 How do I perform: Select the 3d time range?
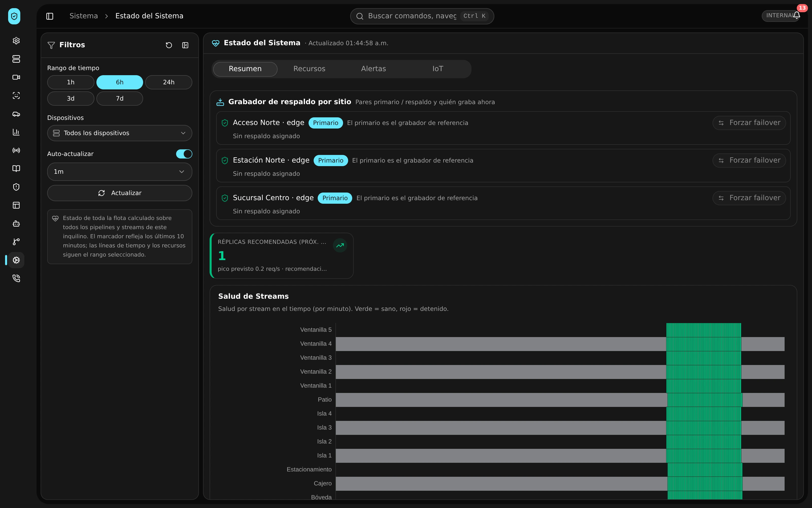(x=71, y=99)
